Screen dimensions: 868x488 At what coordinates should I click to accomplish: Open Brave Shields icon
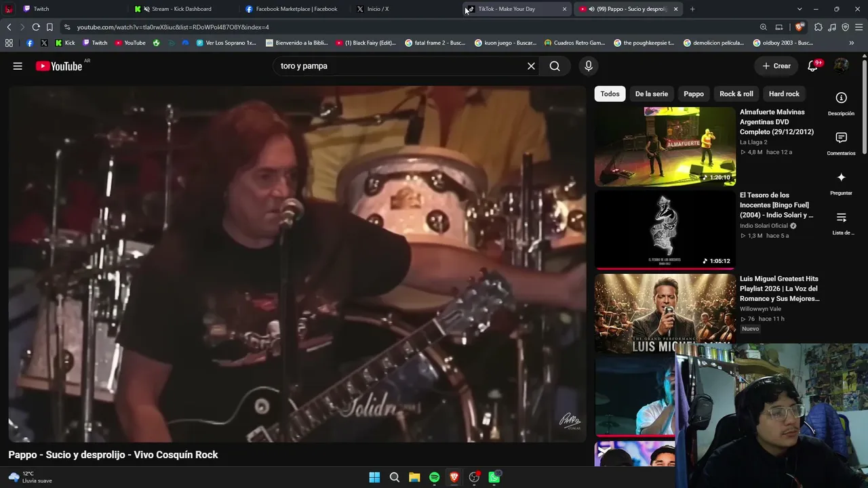tap(800, 27)
